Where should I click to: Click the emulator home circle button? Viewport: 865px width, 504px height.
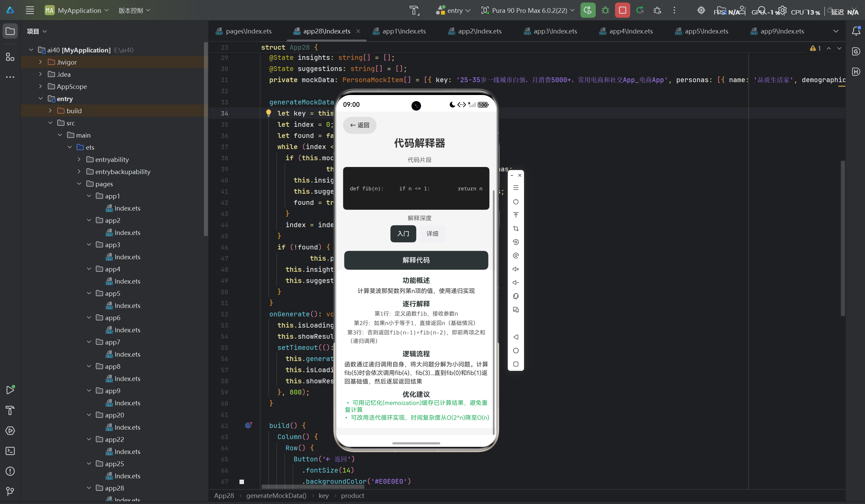[x=516, y=351]
